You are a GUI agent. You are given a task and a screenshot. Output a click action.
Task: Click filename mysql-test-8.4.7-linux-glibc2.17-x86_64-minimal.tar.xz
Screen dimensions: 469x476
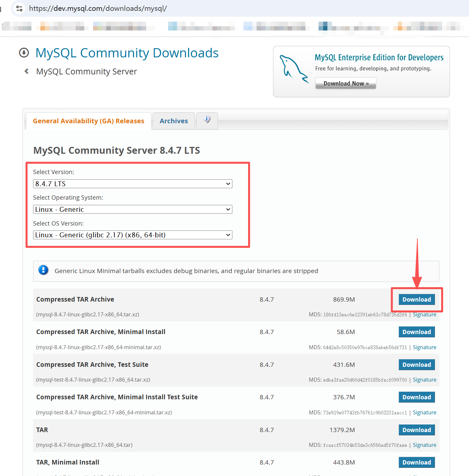click(104, 412)
